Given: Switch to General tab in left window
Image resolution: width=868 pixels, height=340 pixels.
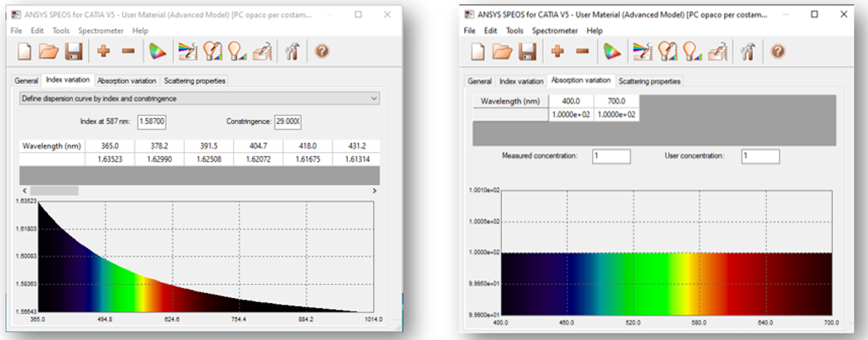Looking at the screenshot, I should click(x=27, y=81).
